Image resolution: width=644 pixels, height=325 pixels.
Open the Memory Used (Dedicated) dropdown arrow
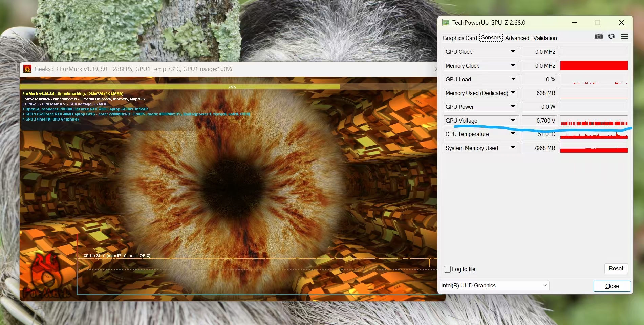pyautogui.click(x=513, y=93)
